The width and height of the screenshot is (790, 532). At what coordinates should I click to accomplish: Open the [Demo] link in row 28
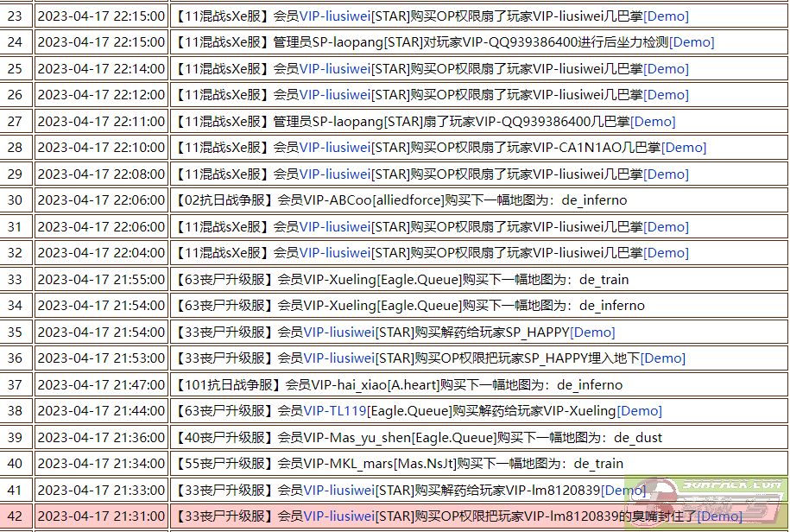point(684,148)
